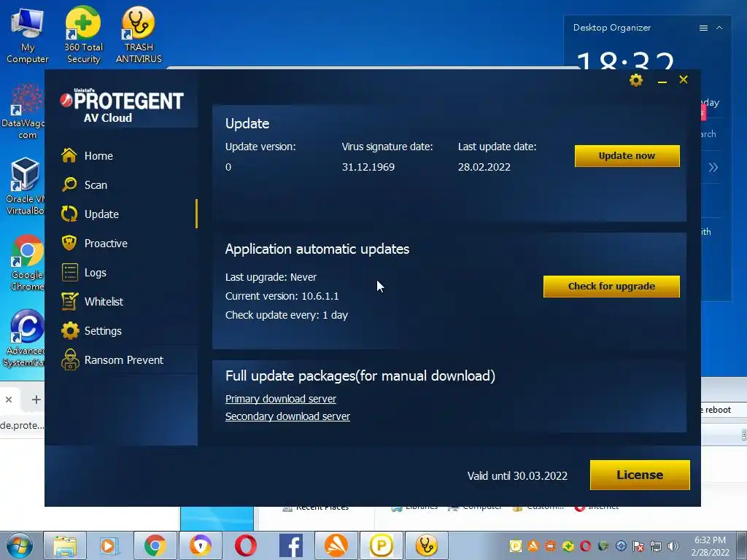Open the Facebook taskbar icon
Viewport: 747px width, 560px height.
click(290, 545)
